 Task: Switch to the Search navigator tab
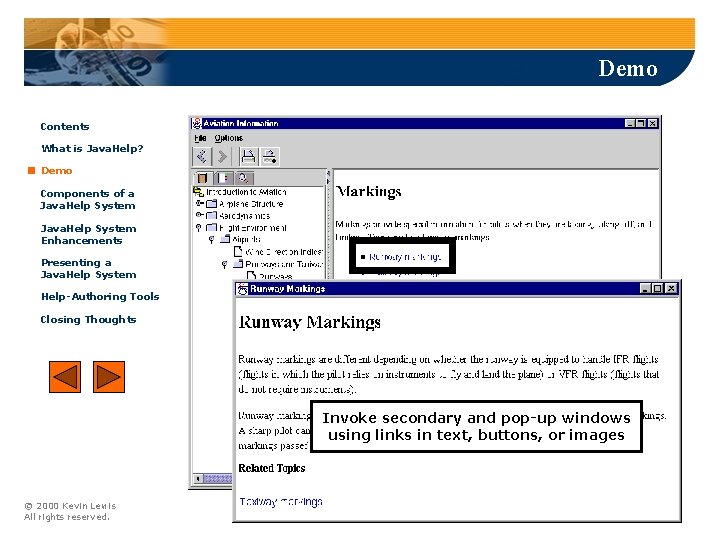coord(244,178)
